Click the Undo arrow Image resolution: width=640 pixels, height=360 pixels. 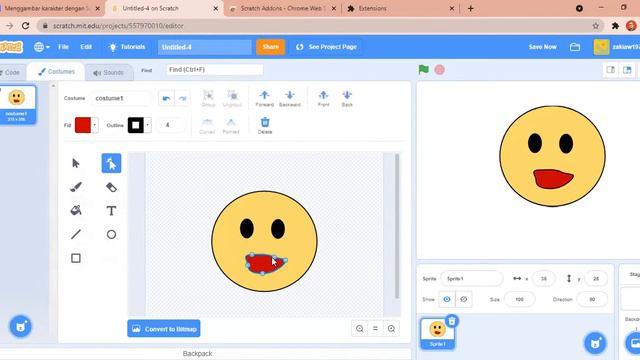coord(166,98)
